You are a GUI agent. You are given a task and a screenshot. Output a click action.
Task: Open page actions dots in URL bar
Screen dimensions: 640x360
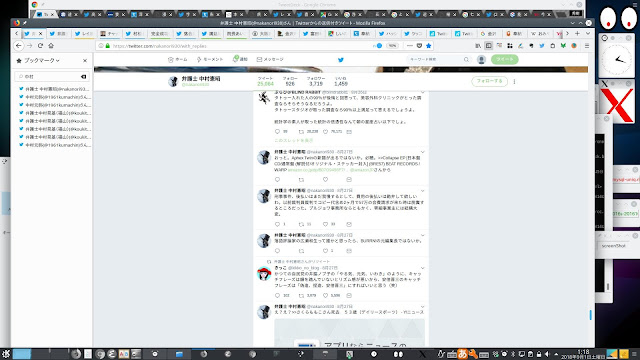410,46
